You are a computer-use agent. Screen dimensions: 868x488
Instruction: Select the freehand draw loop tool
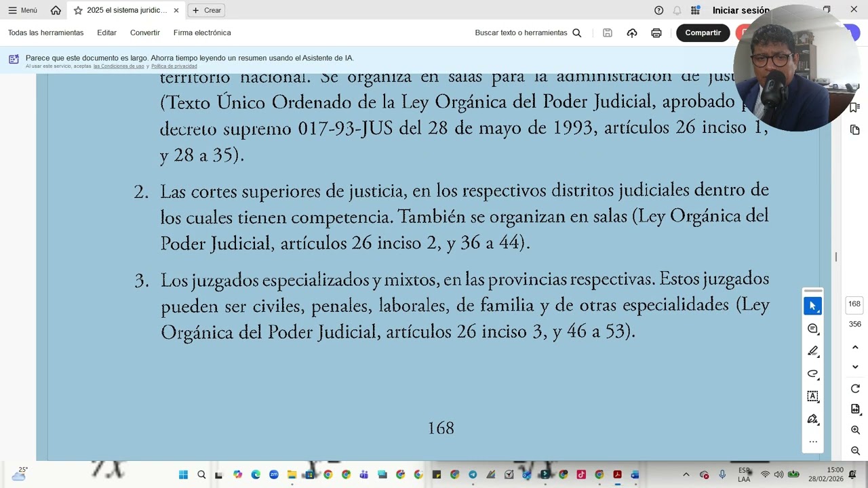pos(812,373)
